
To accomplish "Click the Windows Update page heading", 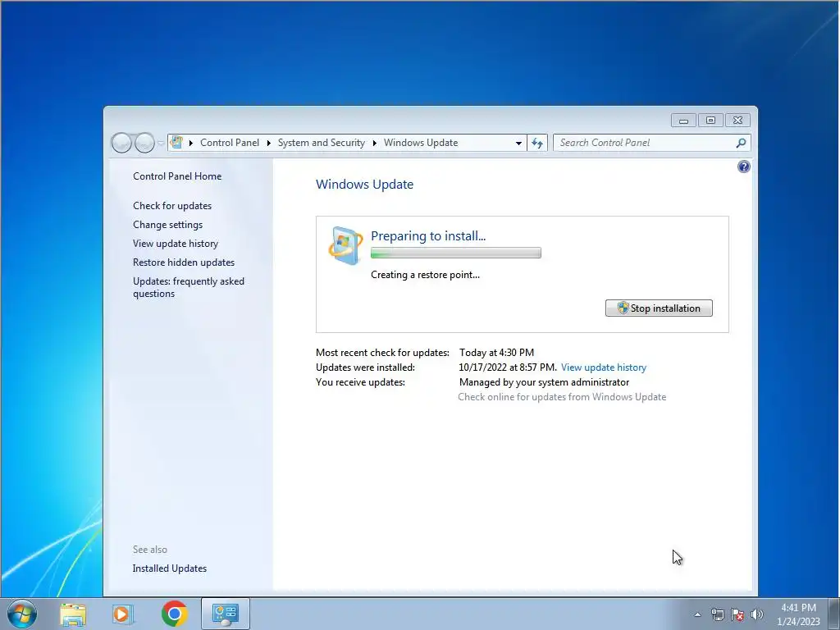I will pyautogui.click(x=364, y=185).
